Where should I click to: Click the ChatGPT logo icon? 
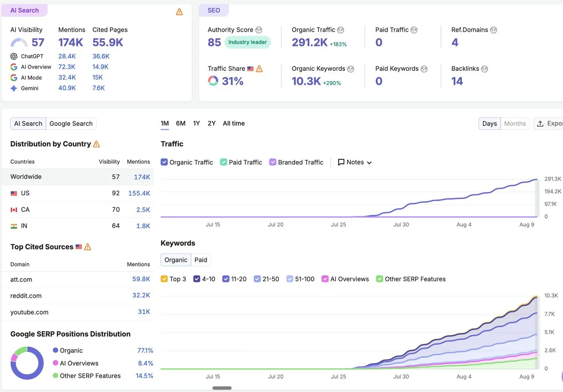14,56
